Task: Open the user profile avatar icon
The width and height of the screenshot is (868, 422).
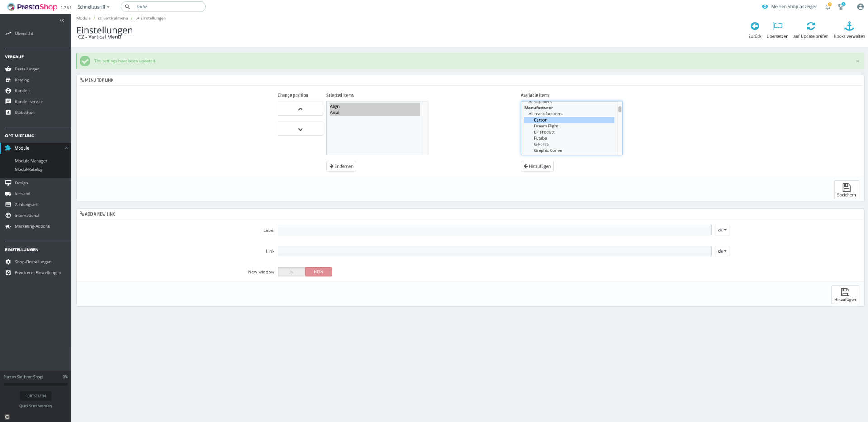Action: coord(860,7)
